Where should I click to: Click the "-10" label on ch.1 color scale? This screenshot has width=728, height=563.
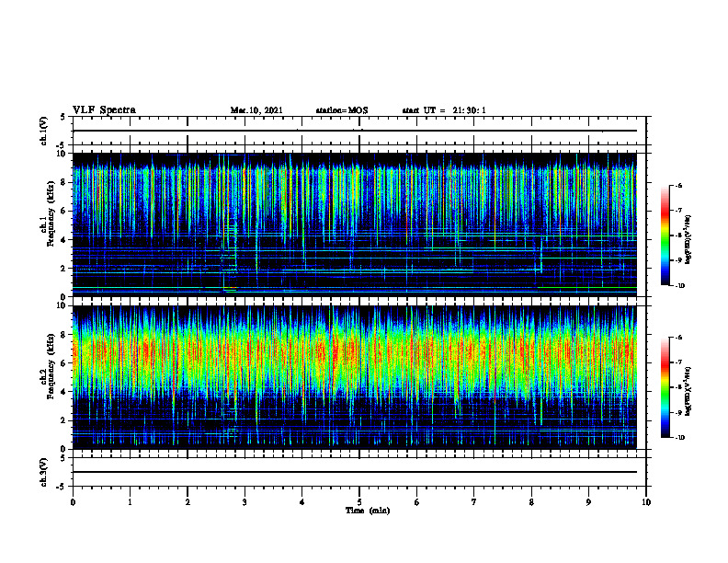[679, 286]
